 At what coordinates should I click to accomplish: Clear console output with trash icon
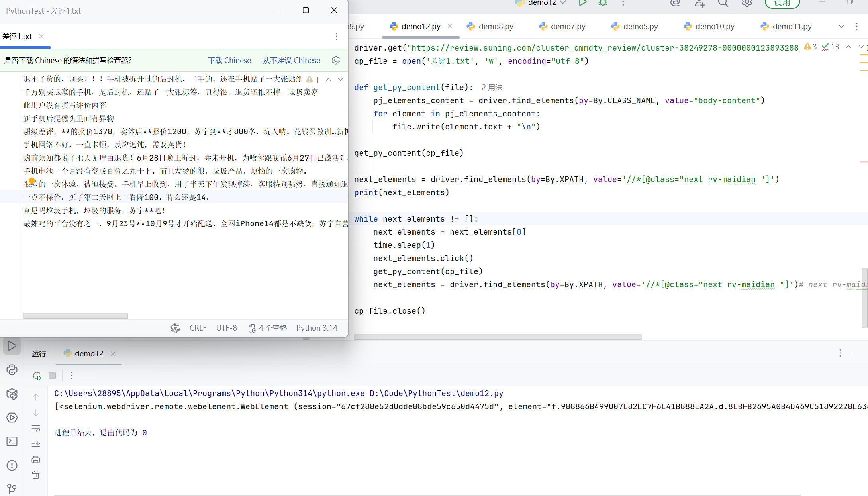36,475
